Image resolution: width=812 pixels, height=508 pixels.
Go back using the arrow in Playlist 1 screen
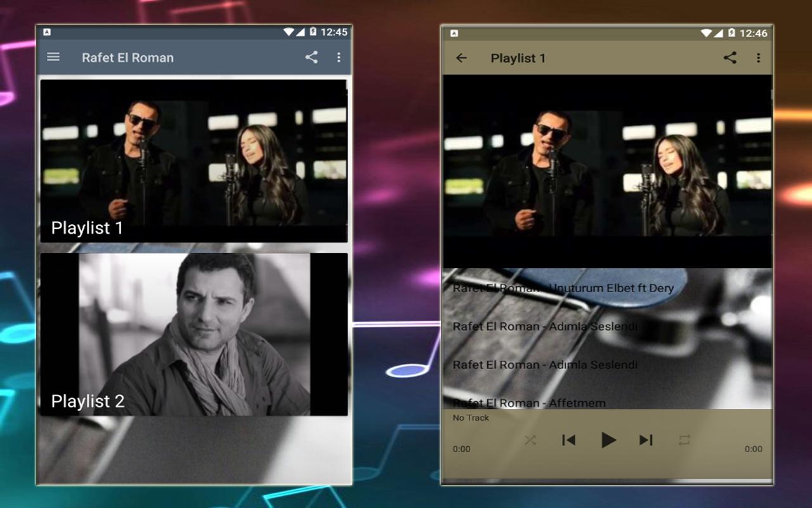(461, 58)
